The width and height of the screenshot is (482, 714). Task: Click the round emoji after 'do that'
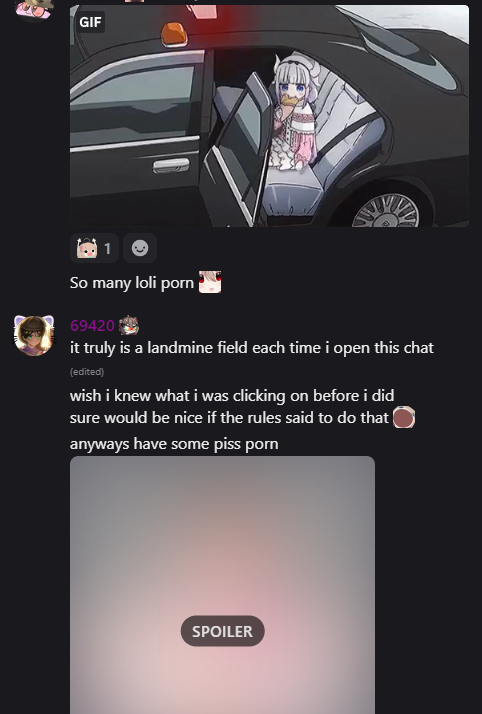(x=404, y=417)
